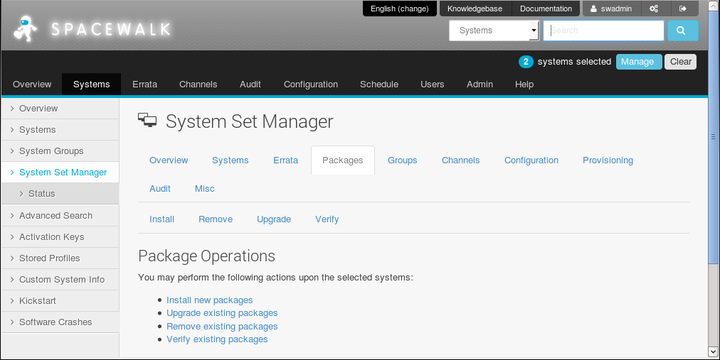The image size is (720, 360).
Task: Switch to SSM Overview tab
Action: pyautogui.click(x=169, y=160)
